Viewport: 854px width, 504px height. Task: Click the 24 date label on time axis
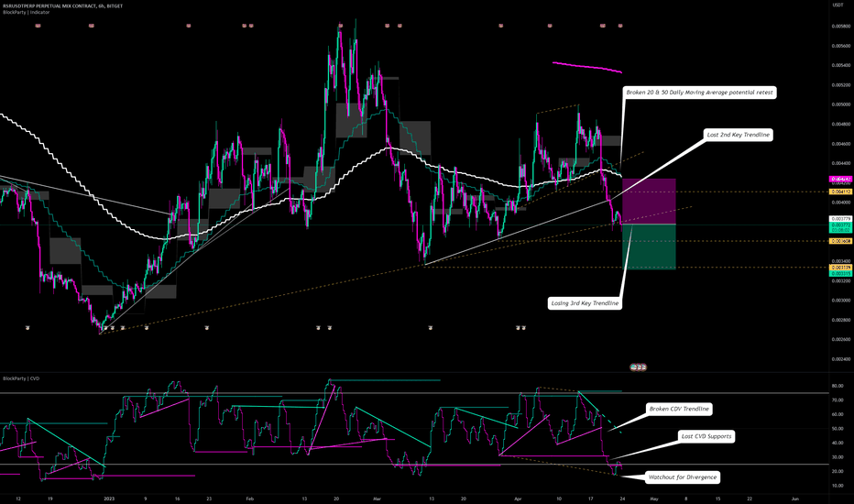[x=622, y=499]
